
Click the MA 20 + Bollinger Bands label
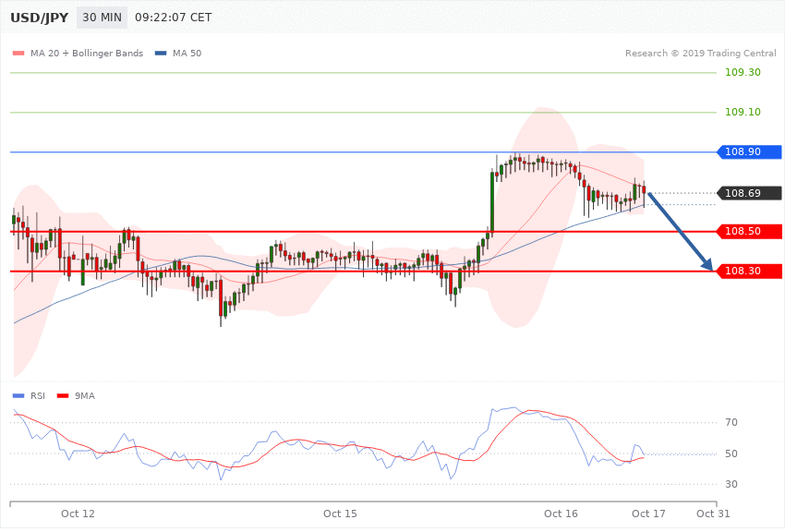point(87,54)
